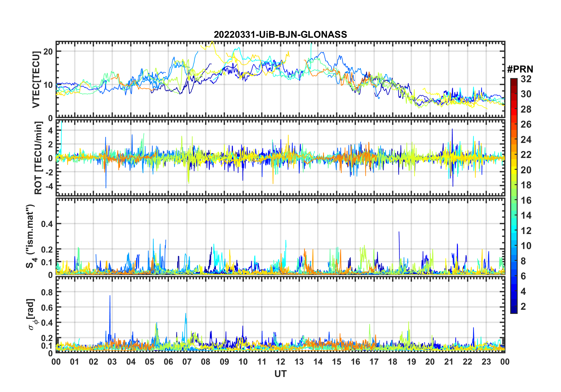Click x-axis tick label 06
Viewport: 561px width, 392px height.
[168, 362]
